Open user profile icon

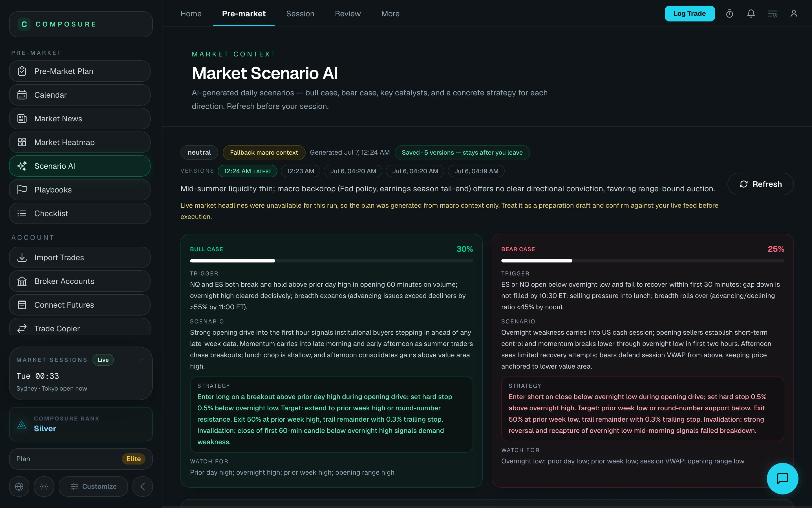[794, 14]
